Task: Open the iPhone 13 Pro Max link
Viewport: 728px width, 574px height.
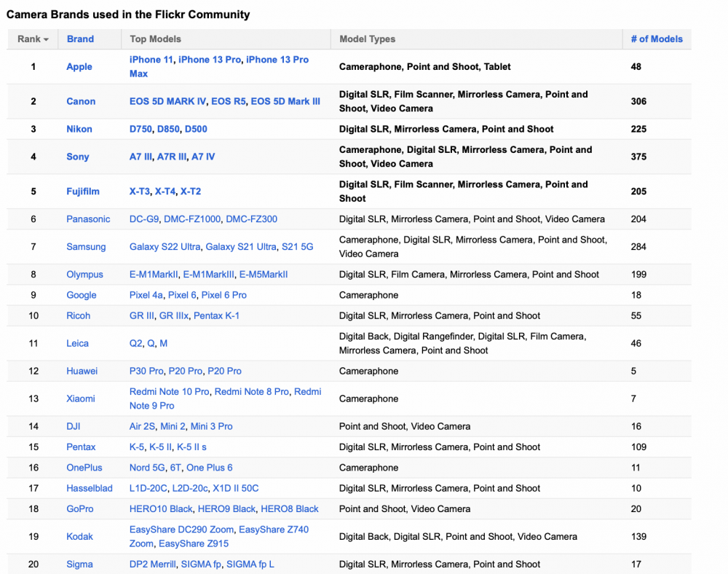Action: pos(277,60)
